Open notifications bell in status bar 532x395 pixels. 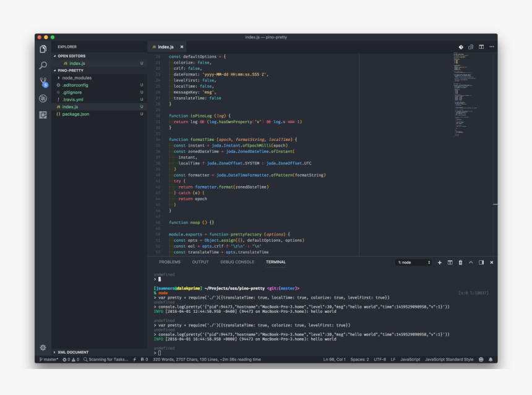491,359
